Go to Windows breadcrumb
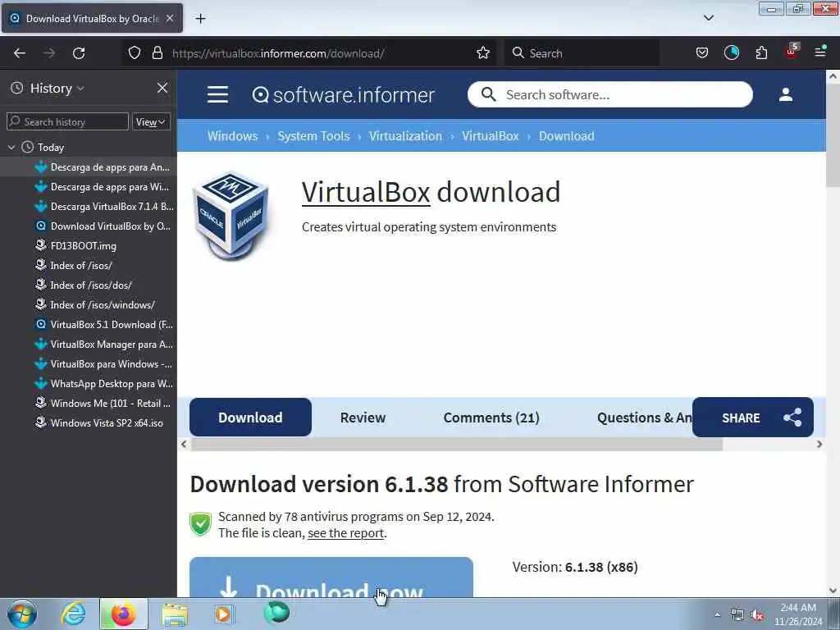 [232, 136]
